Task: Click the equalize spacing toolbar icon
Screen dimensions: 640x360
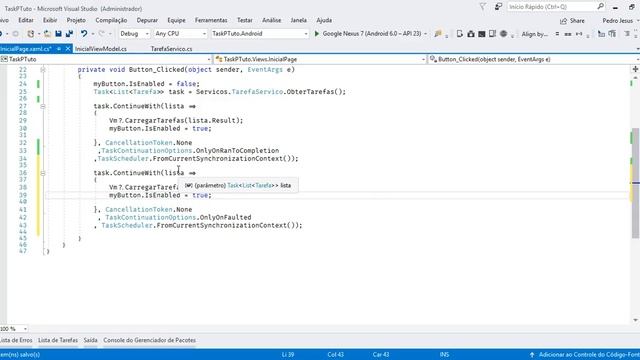Action: (x=557, y=34)
